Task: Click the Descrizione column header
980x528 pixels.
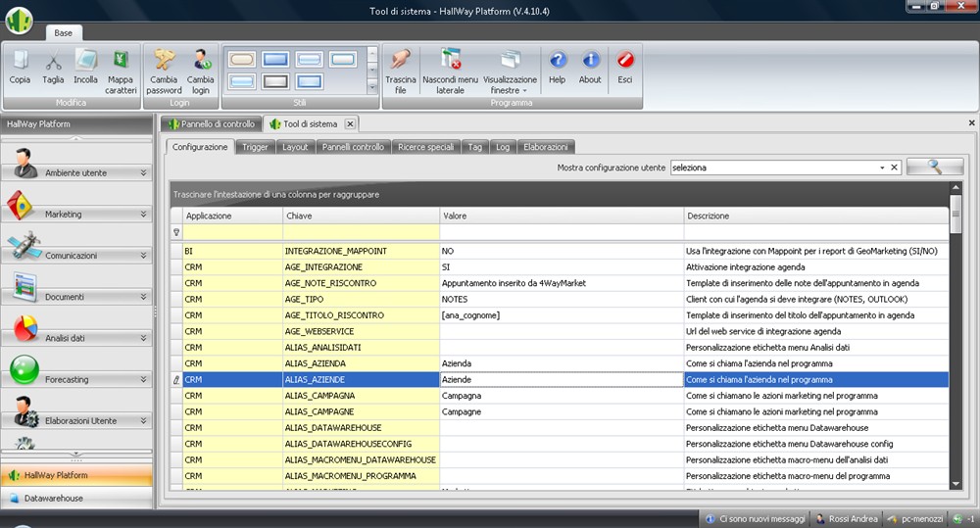Action: (x=816, y=216)
